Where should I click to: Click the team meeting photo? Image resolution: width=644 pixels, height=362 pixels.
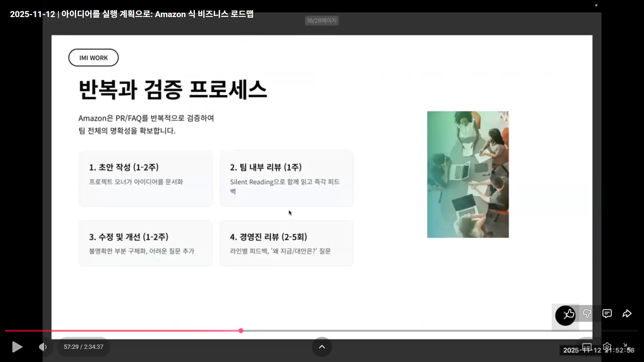[x=468, y=174]
